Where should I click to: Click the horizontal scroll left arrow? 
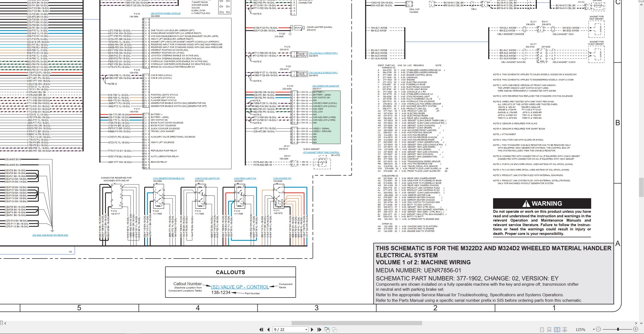tap(5, 323)
